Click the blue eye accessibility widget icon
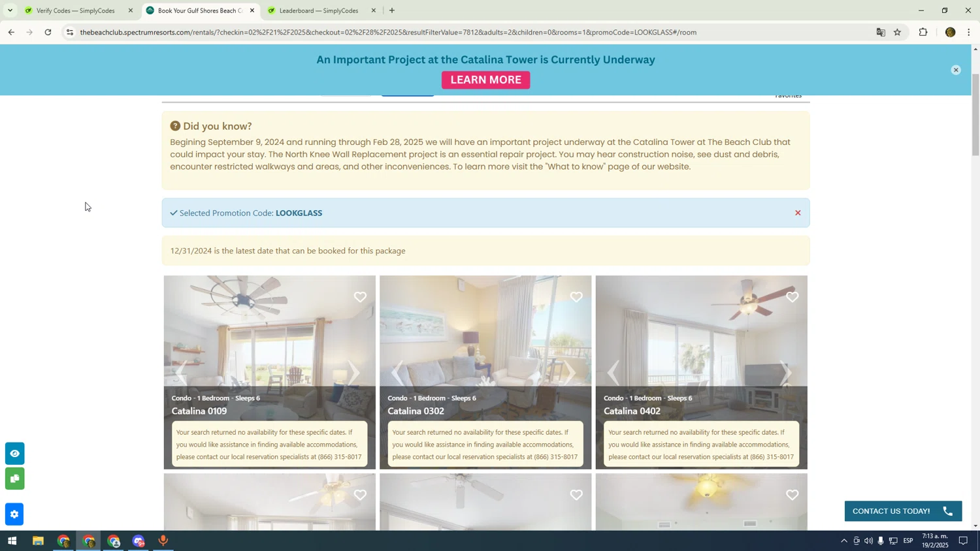Image resolution: width=980 pixels, height=551 pixels. click(x=14, y=454)
